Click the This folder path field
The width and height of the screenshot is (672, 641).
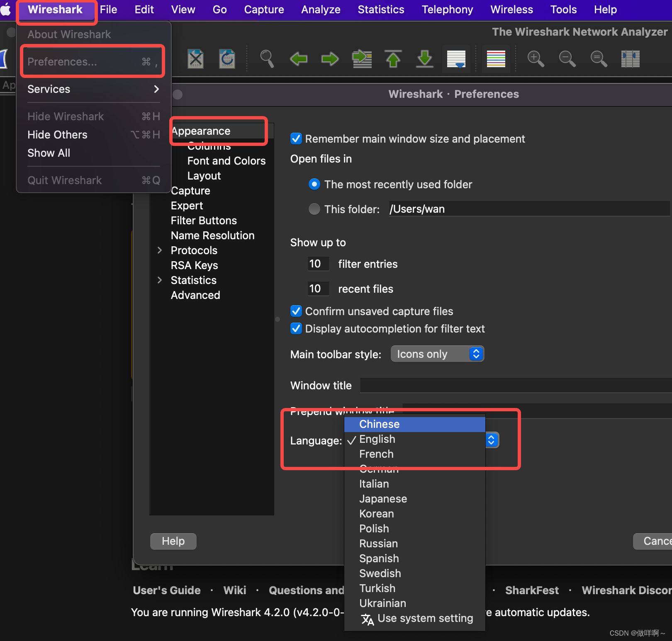[x=529, y=209]
